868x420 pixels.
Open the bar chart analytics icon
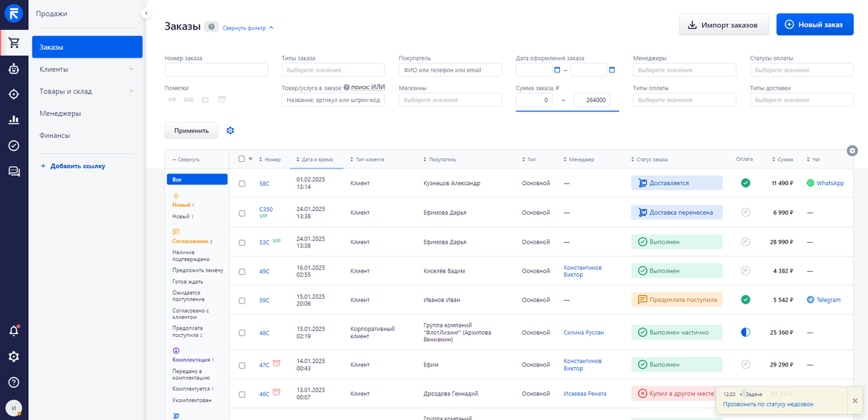[14, 120]
